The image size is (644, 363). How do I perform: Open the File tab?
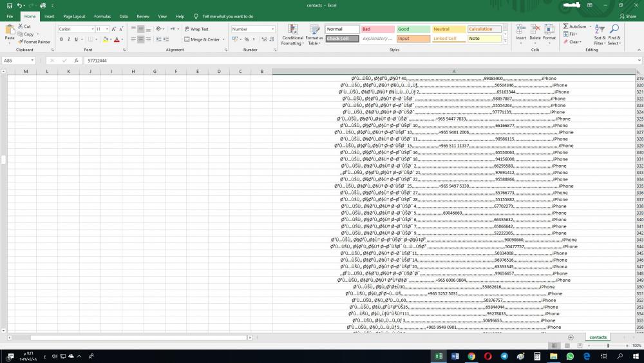click(10, 17)
